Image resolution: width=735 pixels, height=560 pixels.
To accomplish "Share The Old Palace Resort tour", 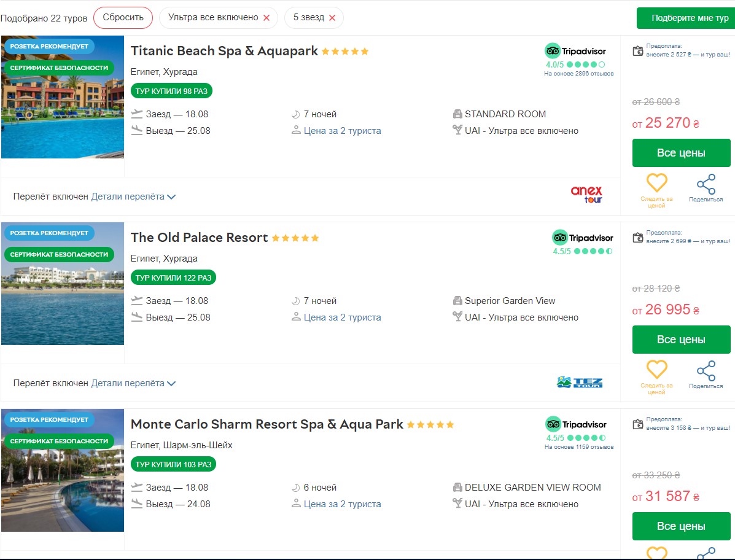I will [x=706, y=371].
